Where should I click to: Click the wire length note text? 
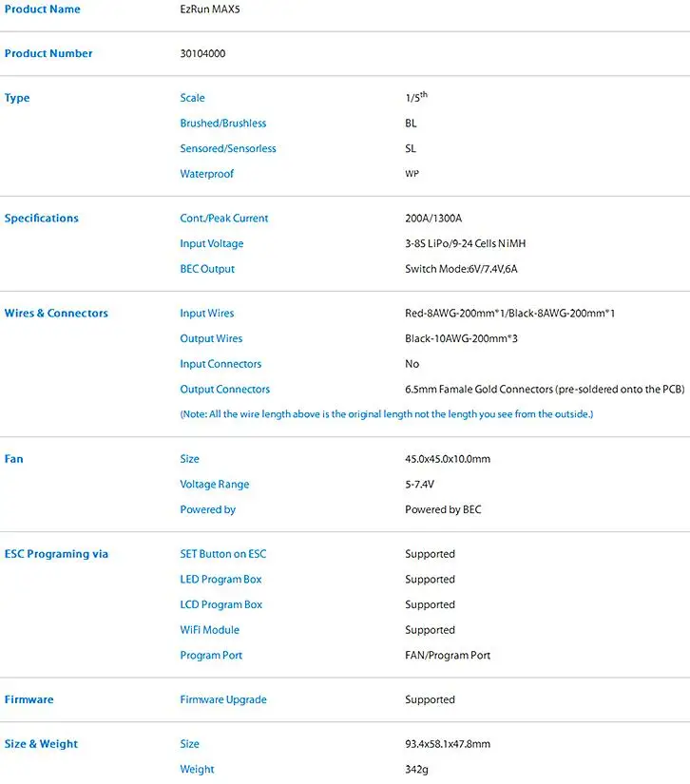(x=387, y=414)
